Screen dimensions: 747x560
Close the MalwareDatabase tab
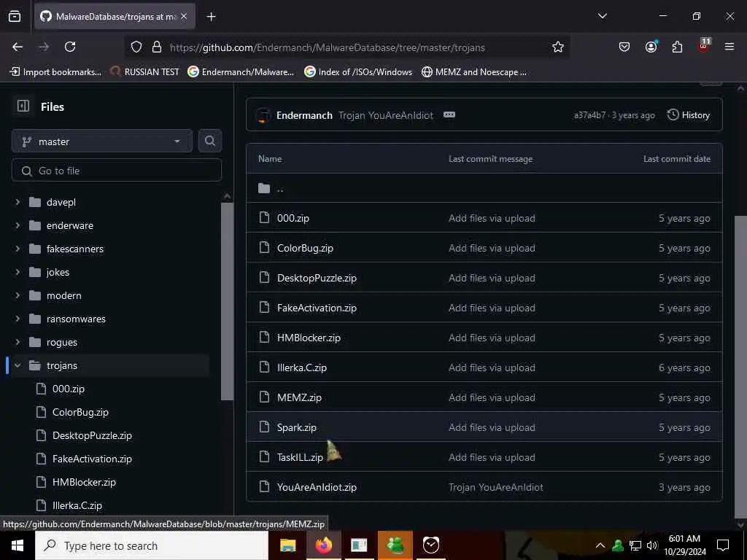(184, 16)
